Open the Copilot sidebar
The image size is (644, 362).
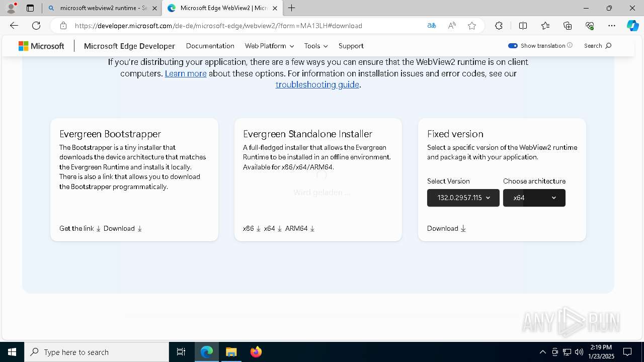pyautogui.click(x=632, y=26)
